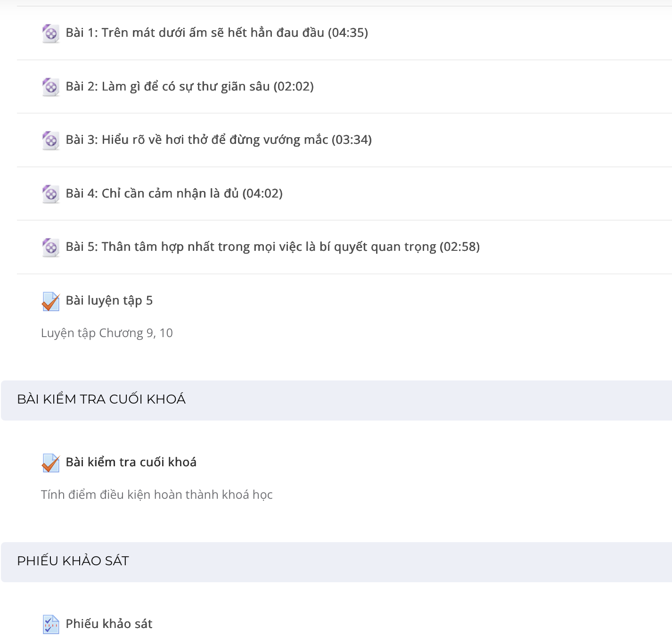Open lesson Hiểu rõ về hơi thở
Screen dimensions: 672x644
[x=219, y=140]
